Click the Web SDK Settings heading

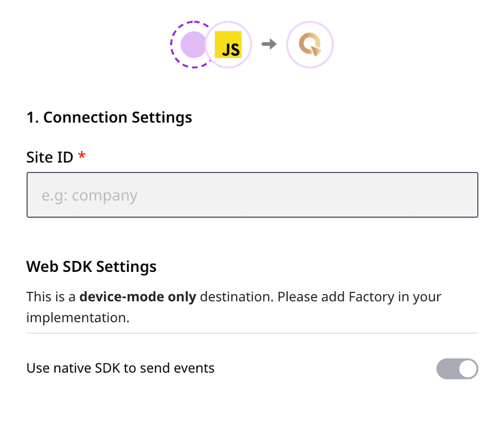pyautogui.click(x=91, y=267)
